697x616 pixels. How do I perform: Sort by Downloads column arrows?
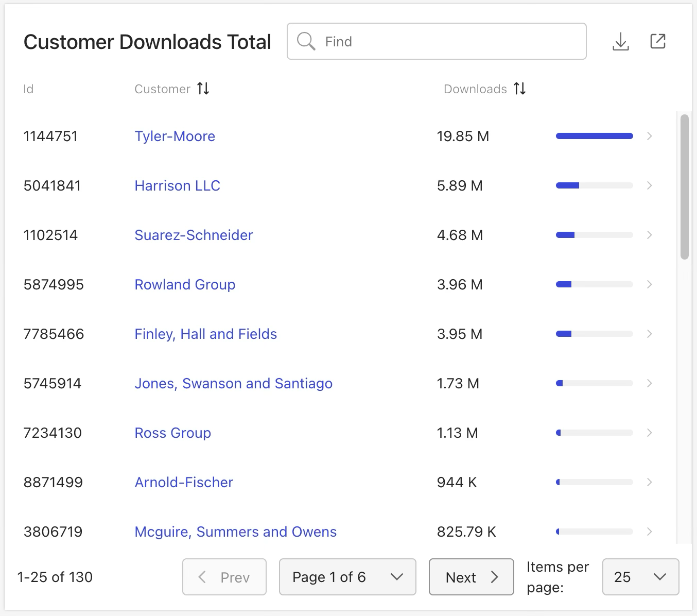point(520,89)
